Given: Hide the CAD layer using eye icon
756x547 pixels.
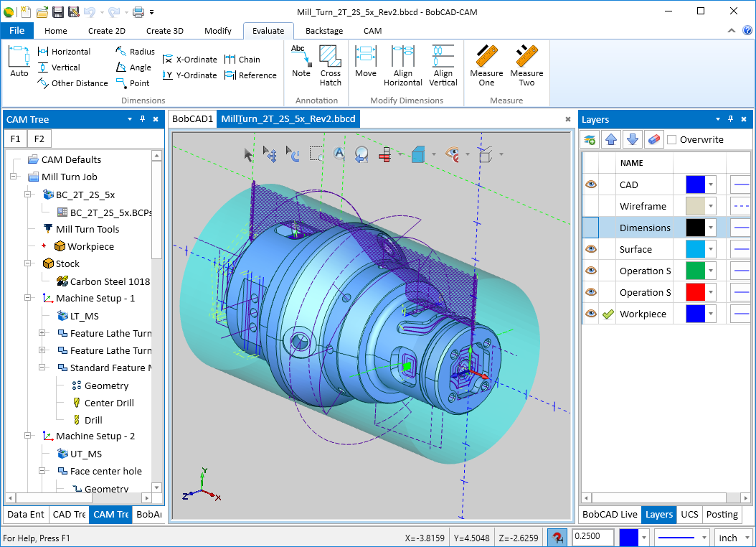Looking at the screenshot, I should pos(590,184).
